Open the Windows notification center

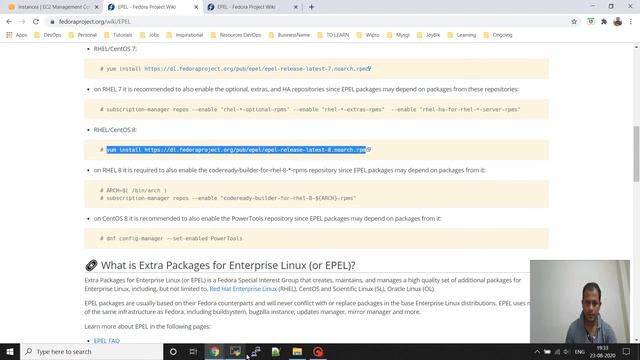pos(627,352)
